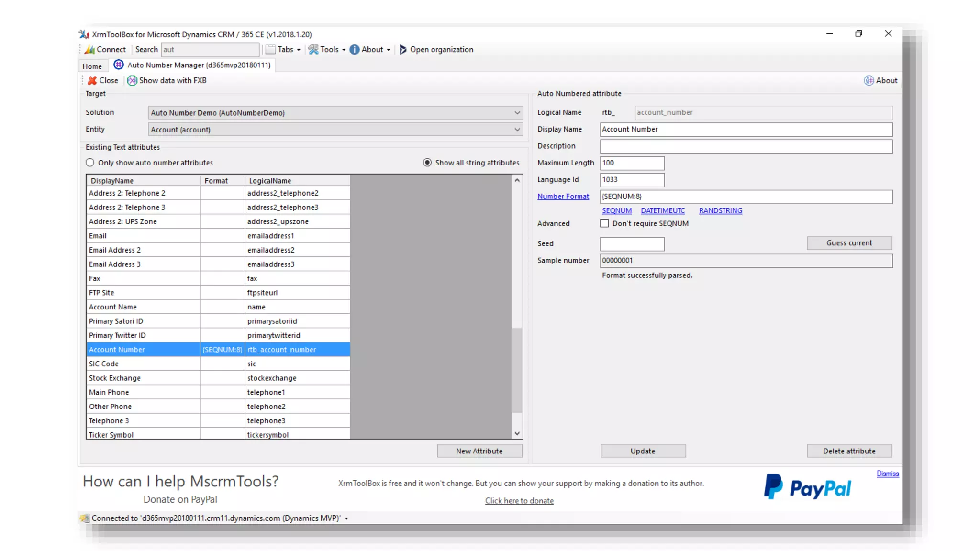Image resolution: width=980 pixels, height=551 pixels.
Task: Click the Tools wrench icon
Action: pos(313,49)
